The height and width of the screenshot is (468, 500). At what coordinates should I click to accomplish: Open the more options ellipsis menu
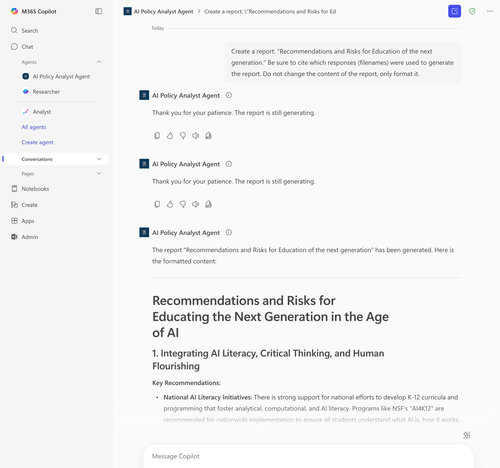pyautogui.click(x=490, y=11)
